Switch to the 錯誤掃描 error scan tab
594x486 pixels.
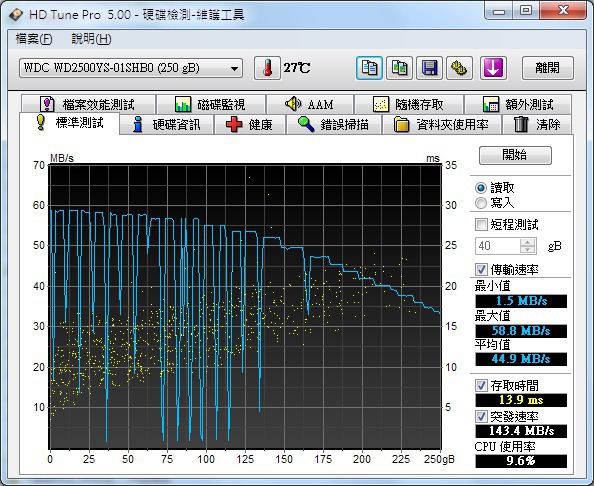tap(333, 125)
